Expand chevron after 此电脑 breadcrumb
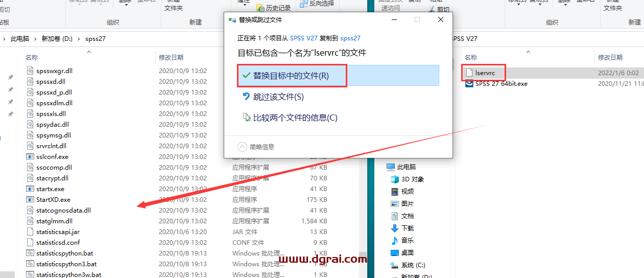Image resolution: width=644 pixels, height=278 pixels. tap(35, 39)
